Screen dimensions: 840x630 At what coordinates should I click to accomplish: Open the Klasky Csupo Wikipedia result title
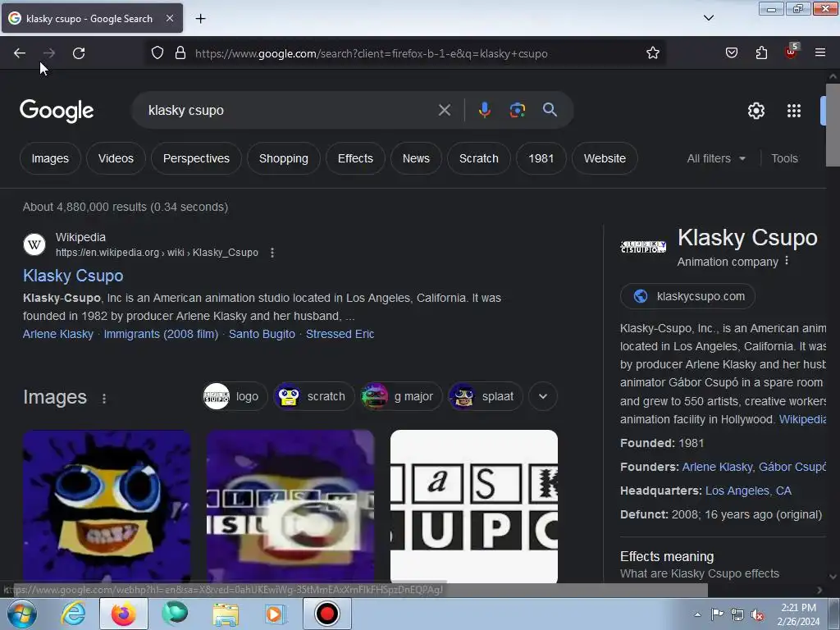coord(73,276)
